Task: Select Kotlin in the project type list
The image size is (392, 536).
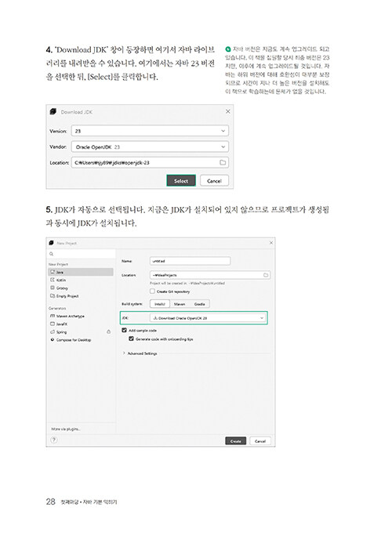Action: click(x=58, y=280)
